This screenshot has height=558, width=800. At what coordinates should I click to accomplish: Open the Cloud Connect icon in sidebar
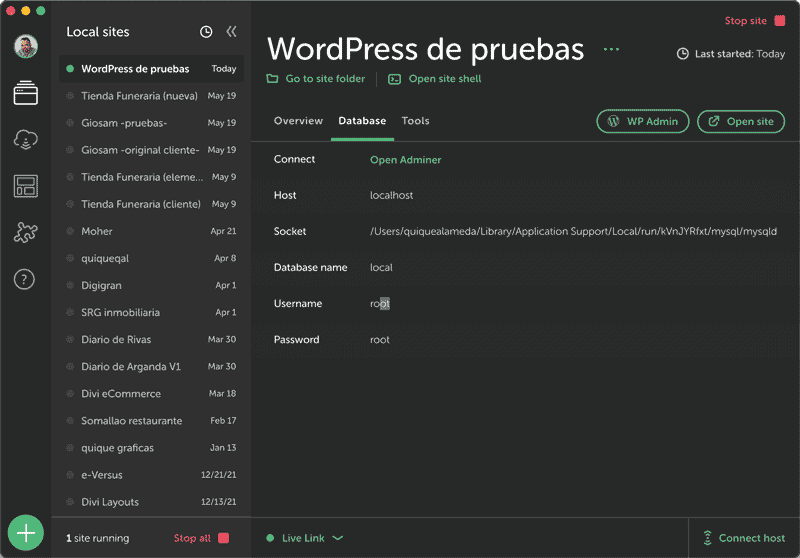[x=26, y=139]
